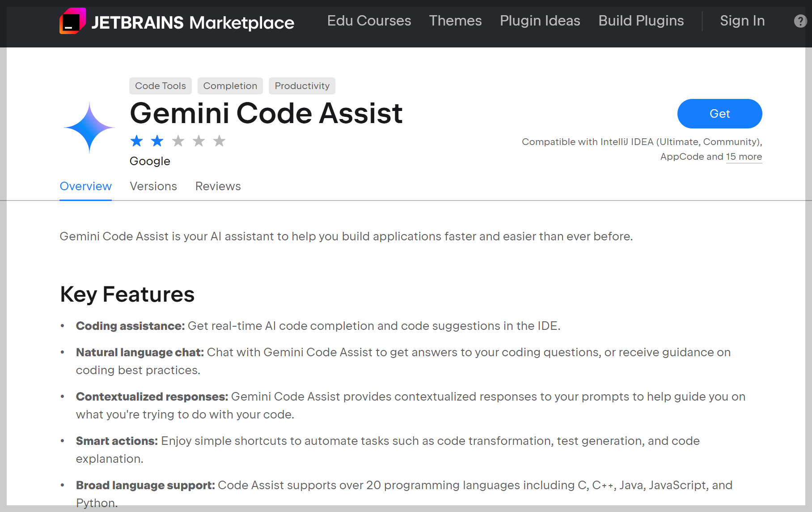812x512 pixels.
Task: Open the help question mark icon
Action: 800,21
